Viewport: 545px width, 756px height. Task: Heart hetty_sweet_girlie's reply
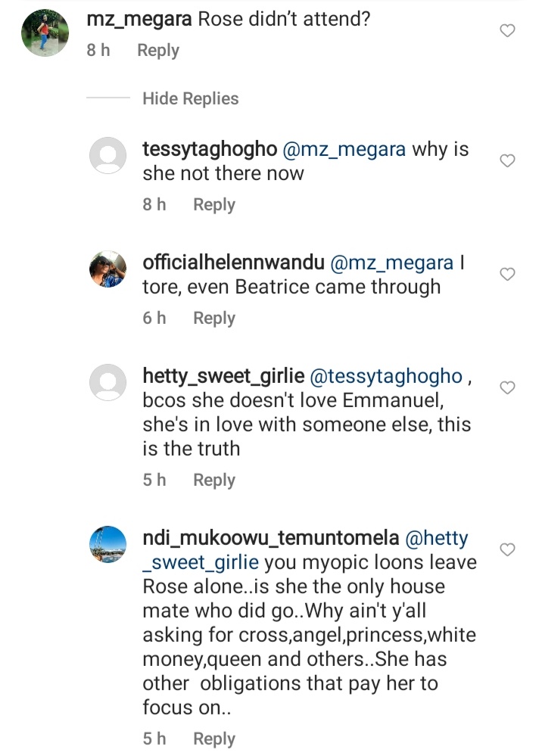click(x=509, y=387)
